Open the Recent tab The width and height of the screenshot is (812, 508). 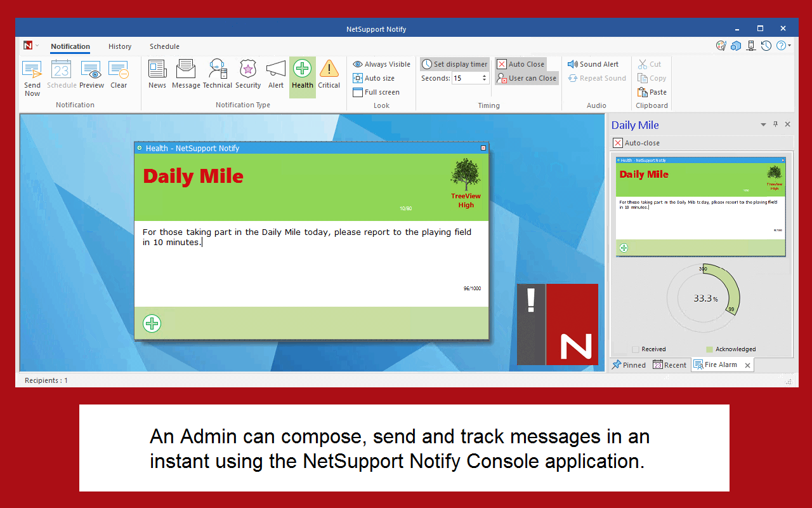[x=669, y=364]
